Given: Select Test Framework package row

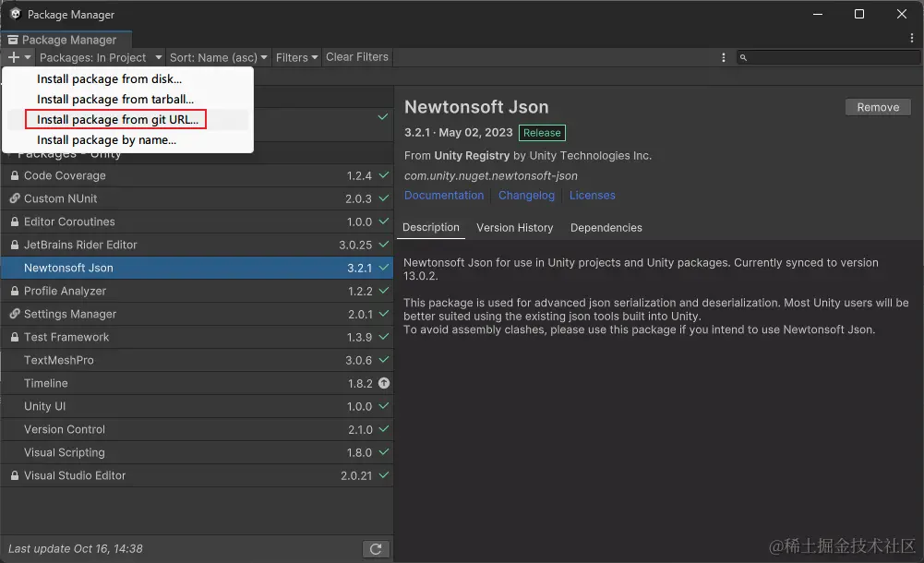Looking at the screenshot, I should tap(197, 337).
